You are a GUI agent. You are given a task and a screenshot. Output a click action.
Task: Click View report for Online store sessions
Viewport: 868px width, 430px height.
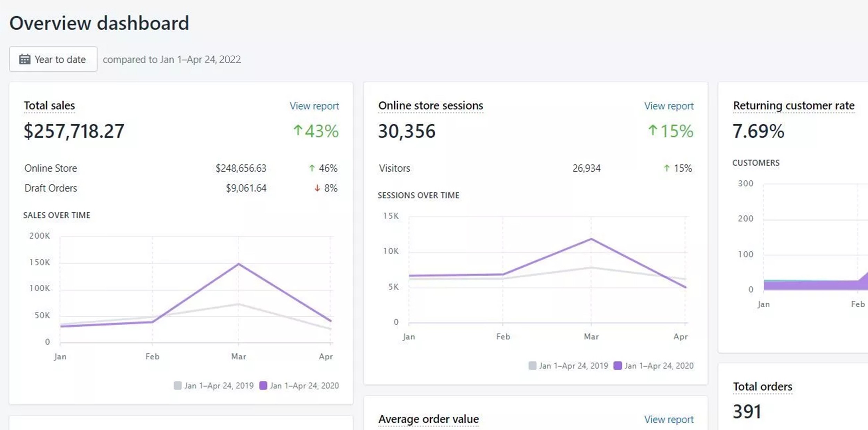[x=669, y=106]
